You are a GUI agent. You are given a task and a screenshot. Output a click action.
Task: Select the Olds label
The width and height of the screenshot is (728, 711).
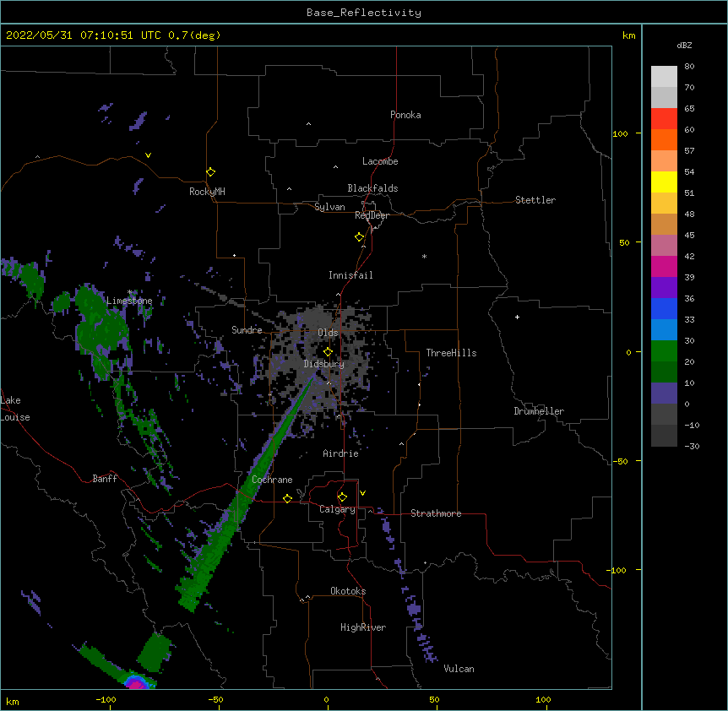pyautogui.click(x=328, y=333)
